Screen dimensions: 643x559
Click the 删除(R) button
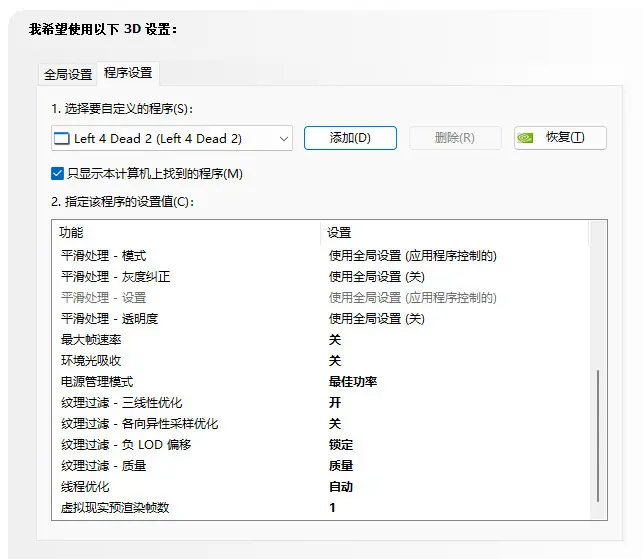(455, 138)
